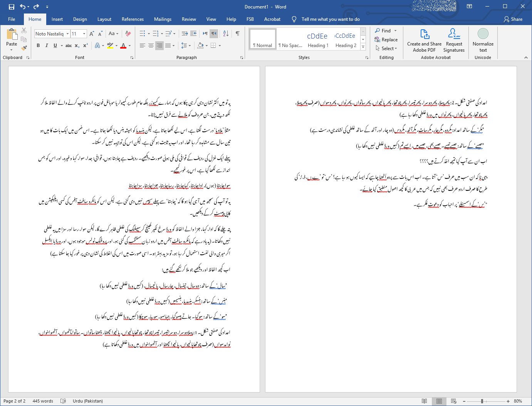Decrease the paragraph indent
Viewport: 532px width, 406px height.
click(185, 34)
